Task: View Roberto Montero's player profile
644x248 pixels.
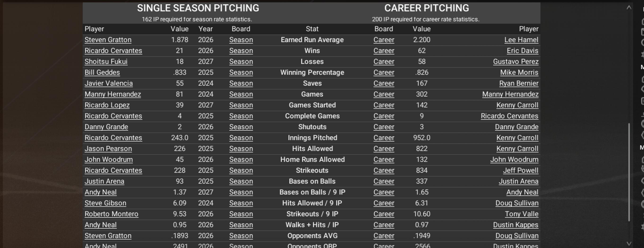Action: point(111,214)
